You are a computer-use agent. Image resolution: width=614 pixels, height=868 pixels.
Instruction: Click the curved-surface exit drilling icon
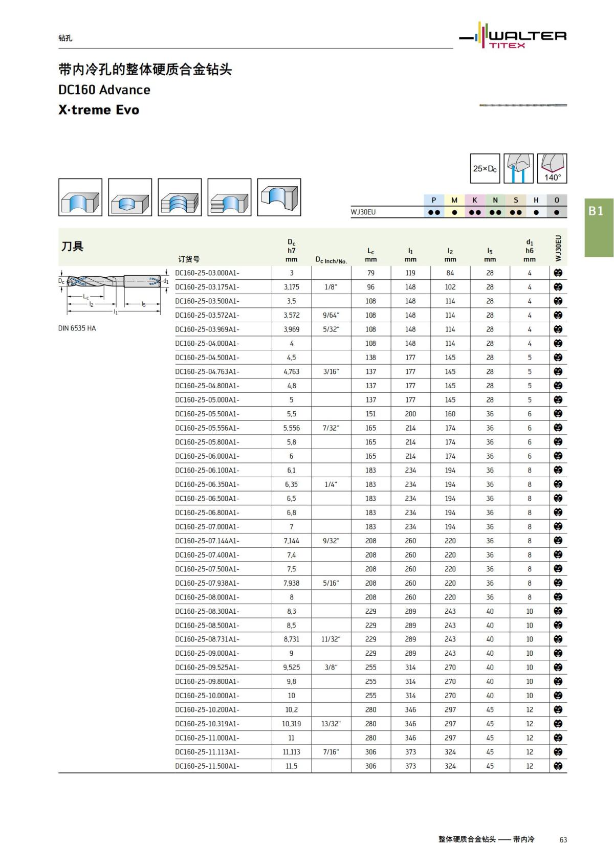tap(279, 197)
